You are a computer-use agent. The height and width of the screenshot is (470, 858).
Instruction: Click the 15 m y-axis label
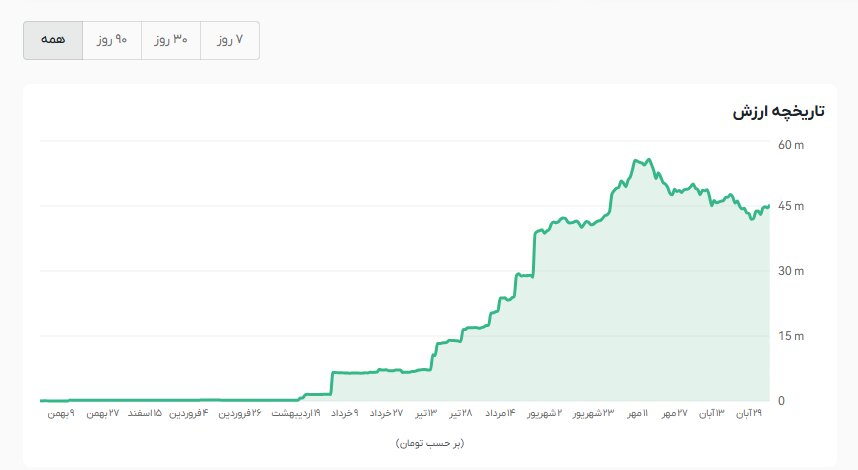point(791,336)
